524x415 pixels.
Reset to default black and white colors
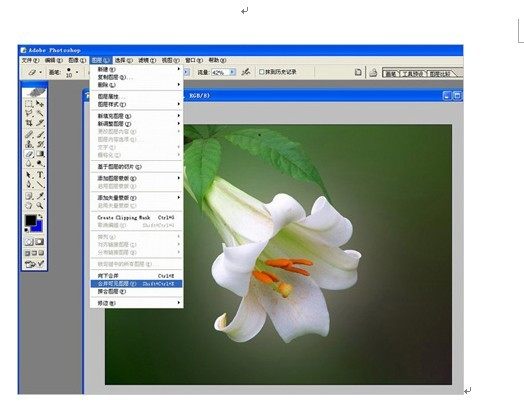point(27,230)
